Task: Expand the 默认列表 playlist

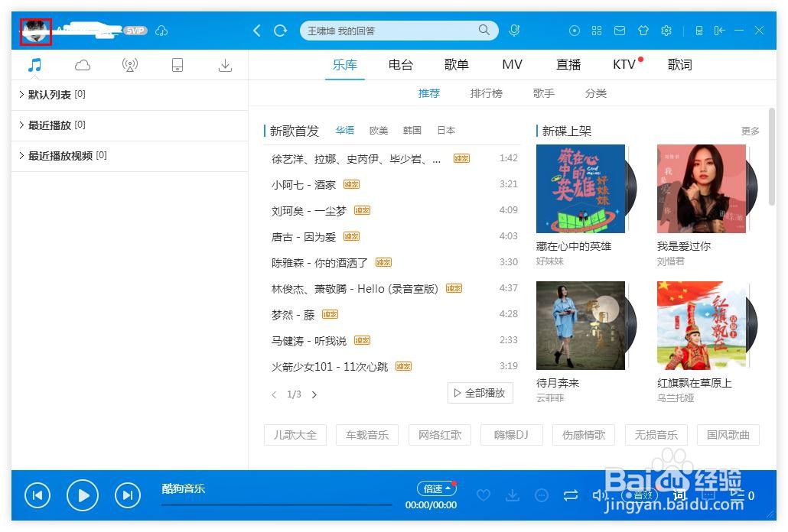Action: pyautogui.click(x=129, y=94)
